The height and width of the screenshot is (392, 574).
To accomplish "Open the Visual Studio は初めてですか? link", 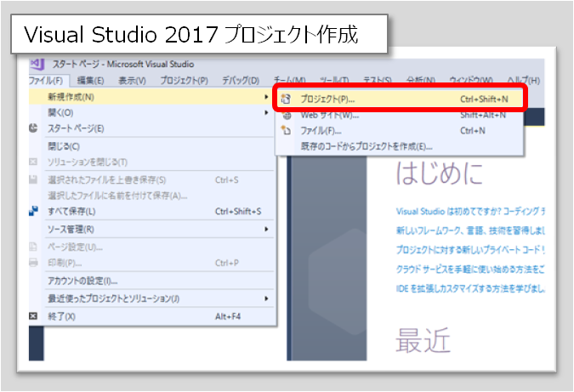I will point(471,211).
